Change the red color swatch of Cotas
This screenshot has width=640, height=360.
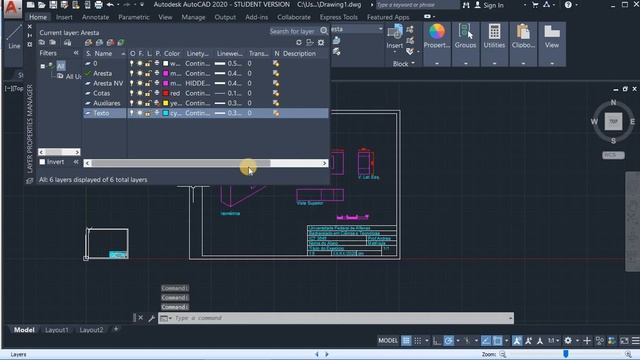166,93
